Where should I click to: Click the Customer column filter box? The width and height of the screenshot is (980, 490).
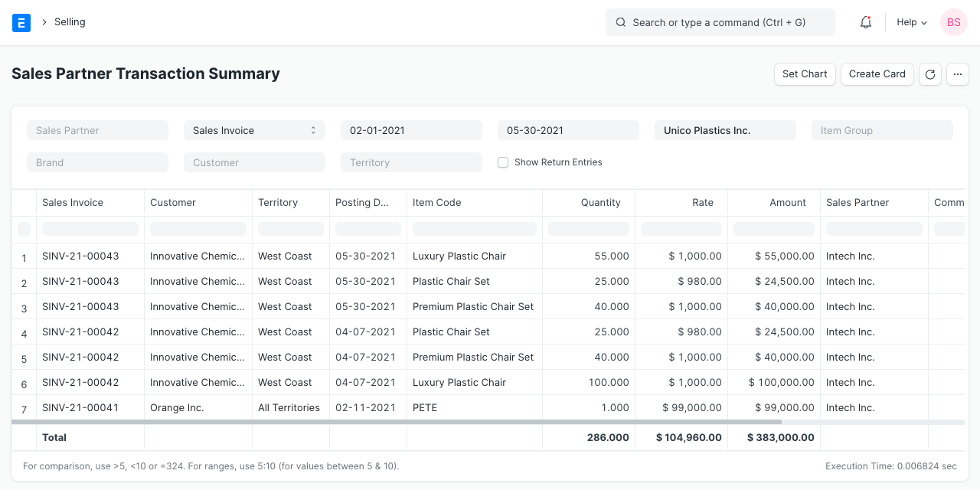click(198, 229)
